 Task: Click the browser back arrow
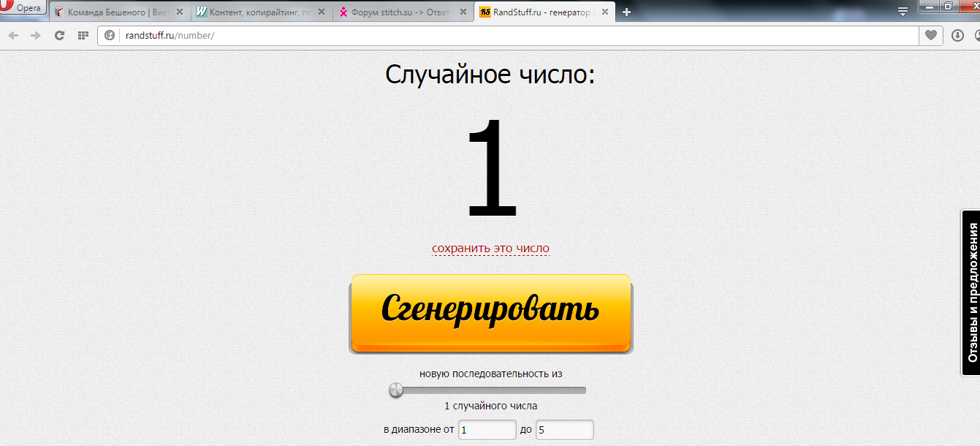pos(13,35)
